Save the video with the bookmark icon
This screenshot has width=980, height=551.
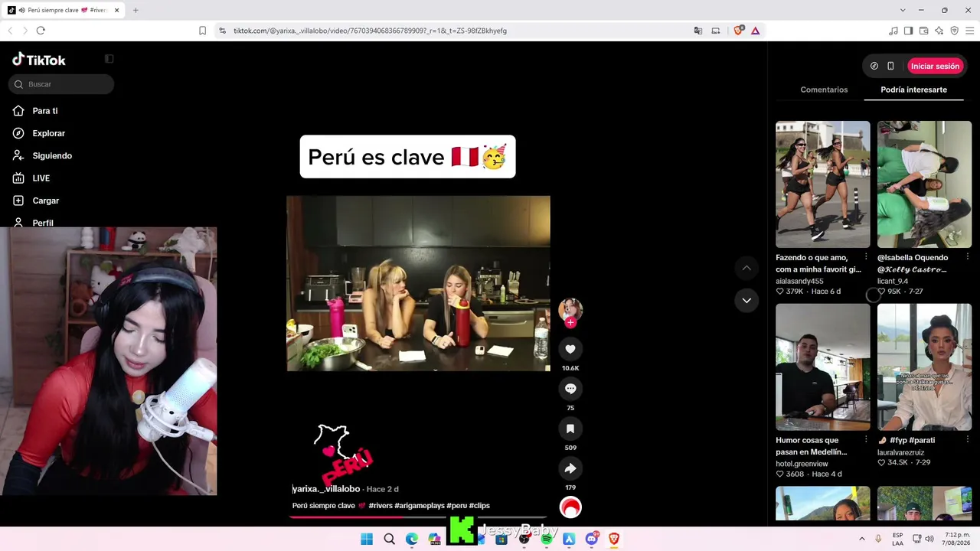pos(570,429)
